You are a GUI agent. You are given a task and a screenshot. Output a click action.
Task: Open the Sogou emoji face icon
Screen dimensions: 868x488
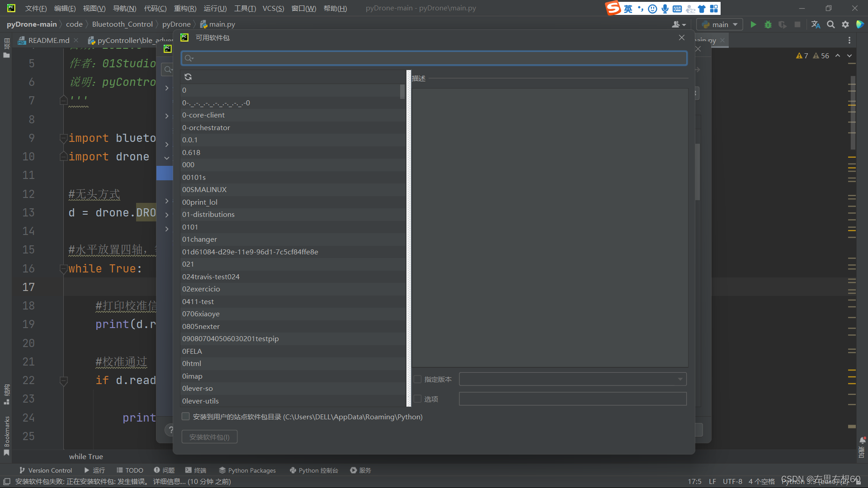(652, 9)
